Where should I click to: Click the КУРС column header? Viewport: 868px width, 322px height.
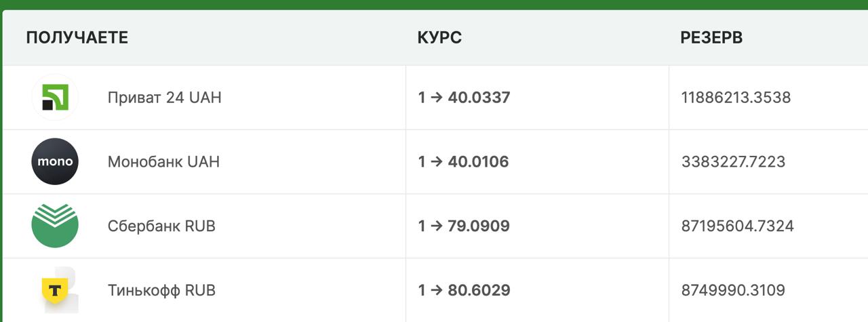[439, 38]
